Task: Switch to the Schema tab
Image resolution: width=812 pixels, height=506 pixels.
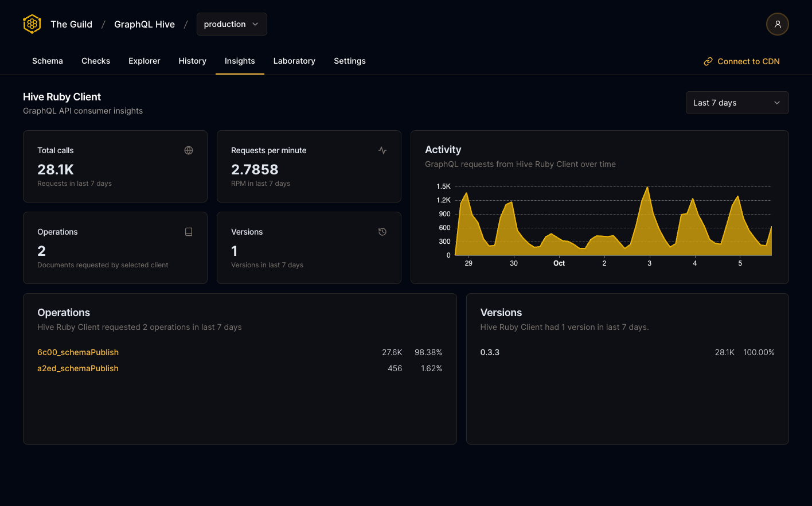Action: [x=47, y=61]
